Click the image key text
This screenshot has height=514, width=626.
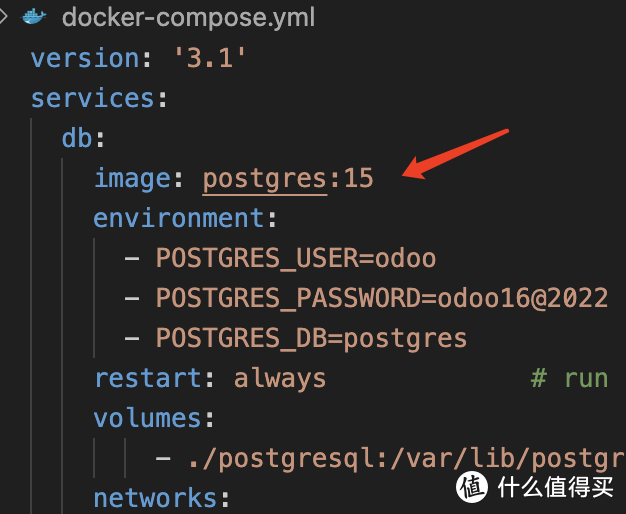tap(133, 179)
